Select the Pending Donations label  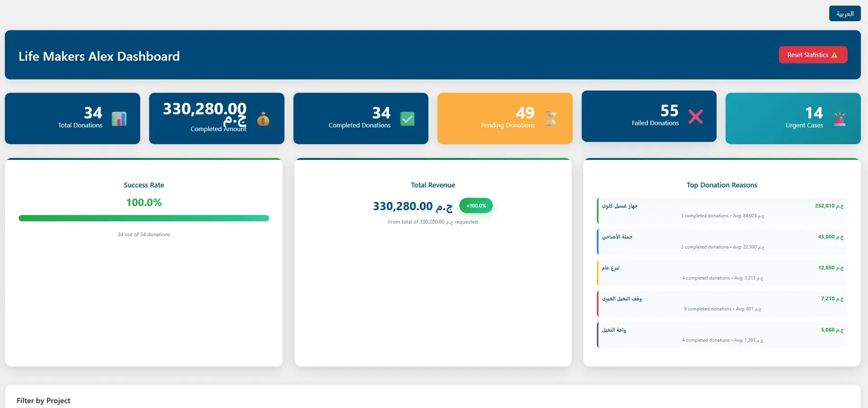[x=508, y=125]
